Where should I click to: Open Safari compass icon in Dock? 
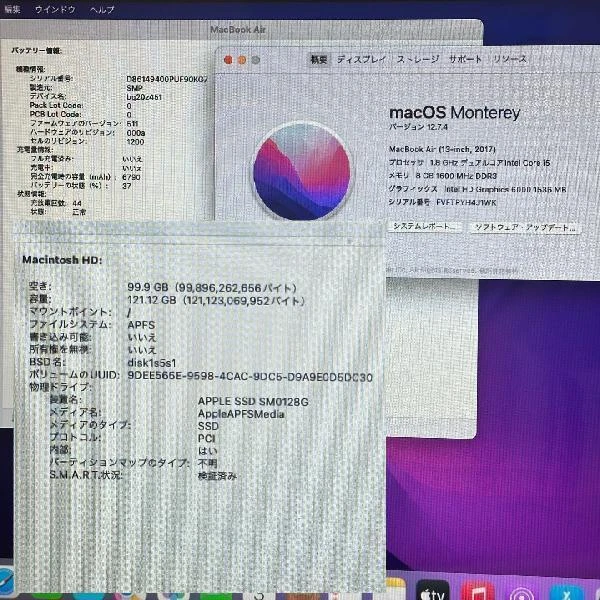click(x=6, y=582)
